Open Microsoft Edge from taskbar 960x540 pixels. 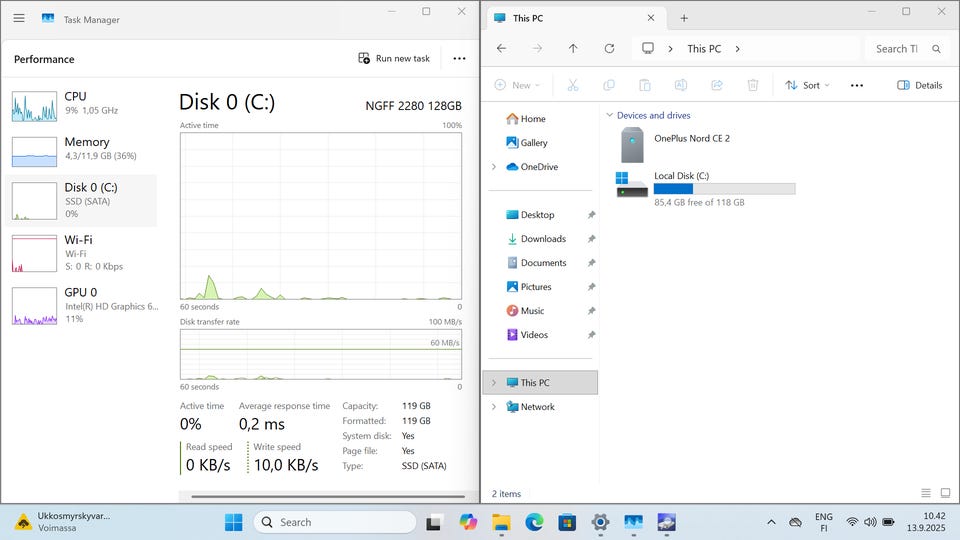[x=534, y=522]
